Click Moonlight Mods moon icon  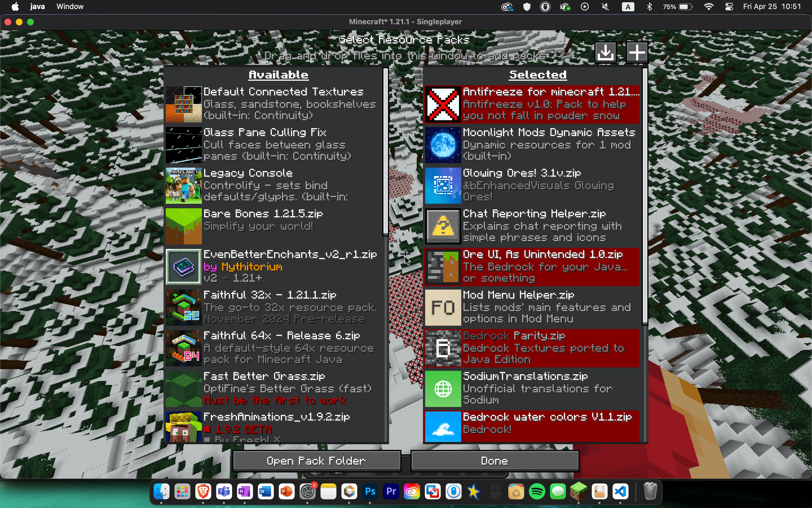tap(443, 145)
